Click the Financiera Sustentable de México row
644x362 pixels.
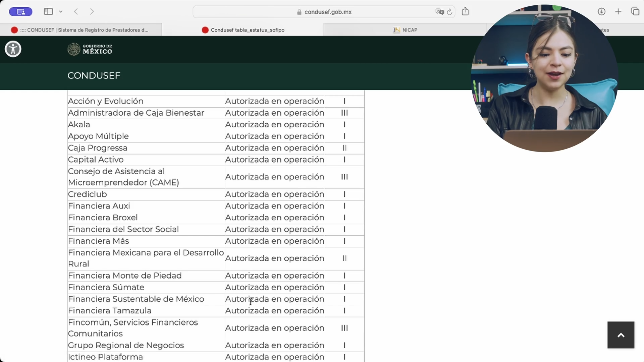(x=136, y=299)
